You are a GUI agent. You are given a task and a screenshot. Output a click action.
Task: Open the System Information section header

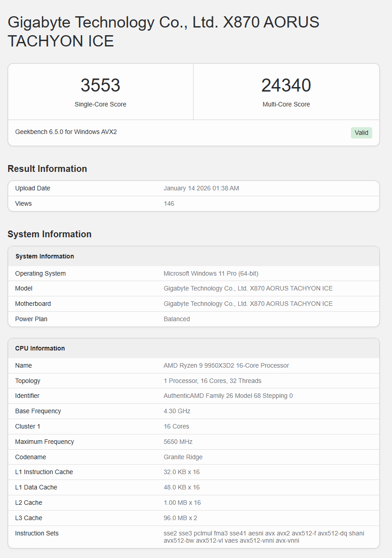[49, 234]
